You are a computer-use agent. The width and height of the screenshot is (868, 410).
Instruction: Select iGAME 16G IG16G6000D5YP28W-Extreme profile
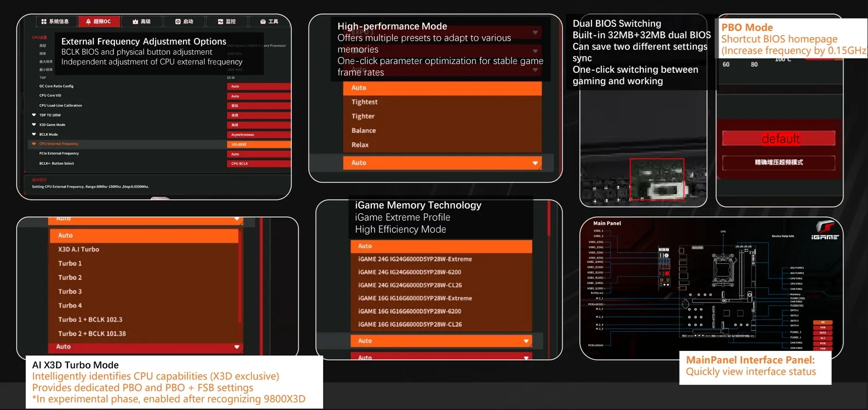(441, 298)
